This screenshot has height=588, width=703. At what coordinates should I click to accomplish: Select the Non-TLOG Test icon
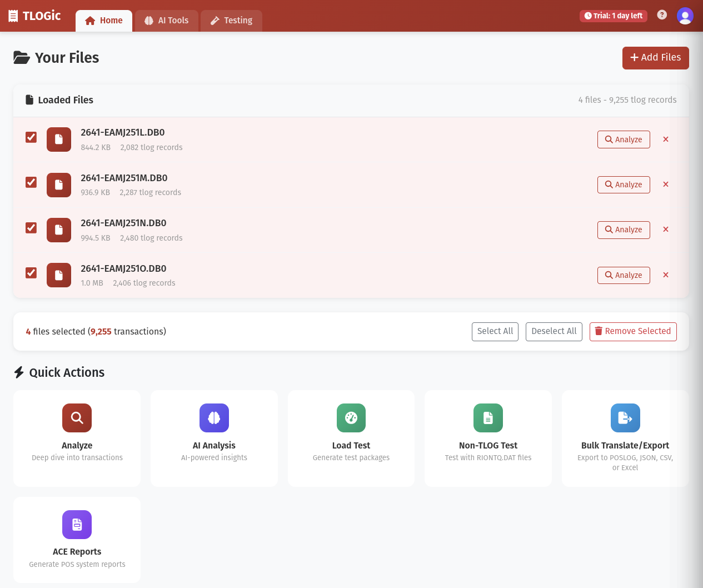click(488, 417)
